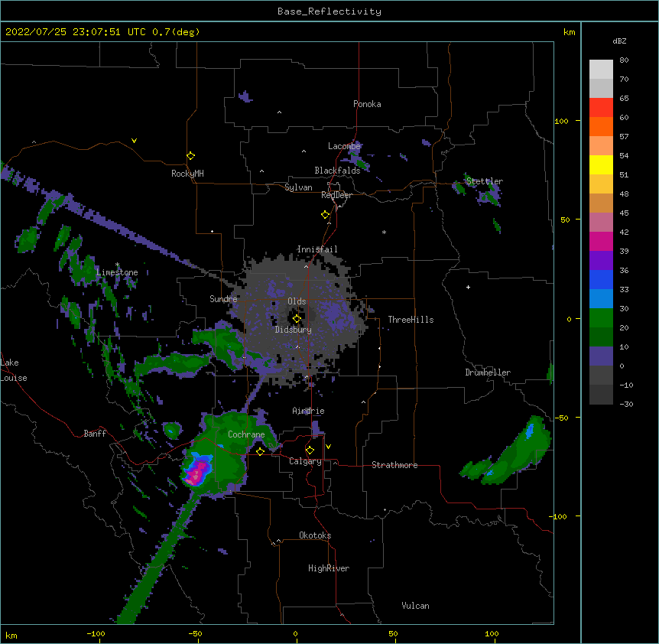Click the Innisfail city label
Screen dimensions: 659x644
pyautogui.click(x=317, y=249)
